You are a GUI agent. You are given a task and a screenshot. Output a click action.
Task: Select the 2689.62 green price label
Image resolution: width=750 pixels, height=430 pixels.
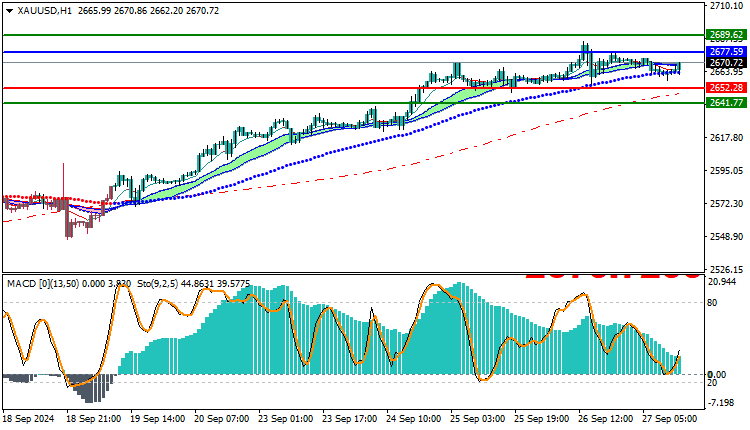pos(726,35)
